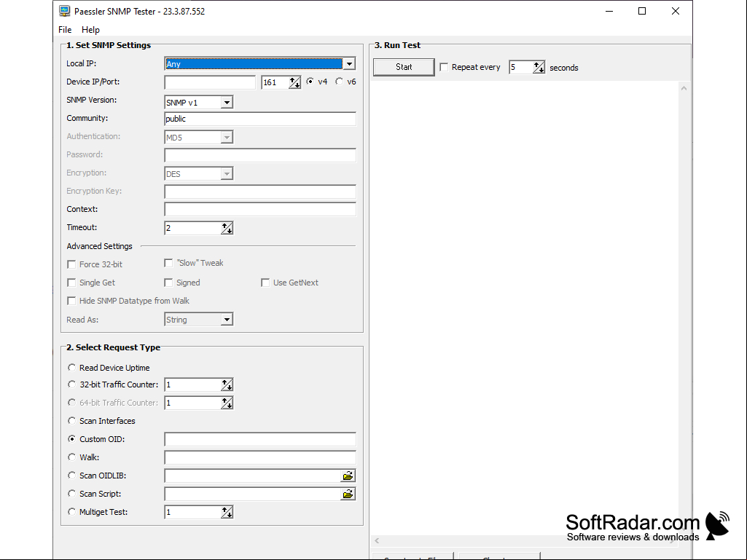The height and width of the screenshot is (560, 747).
Task: Open folder browser for Scan Script
Action: click(348, 494)
